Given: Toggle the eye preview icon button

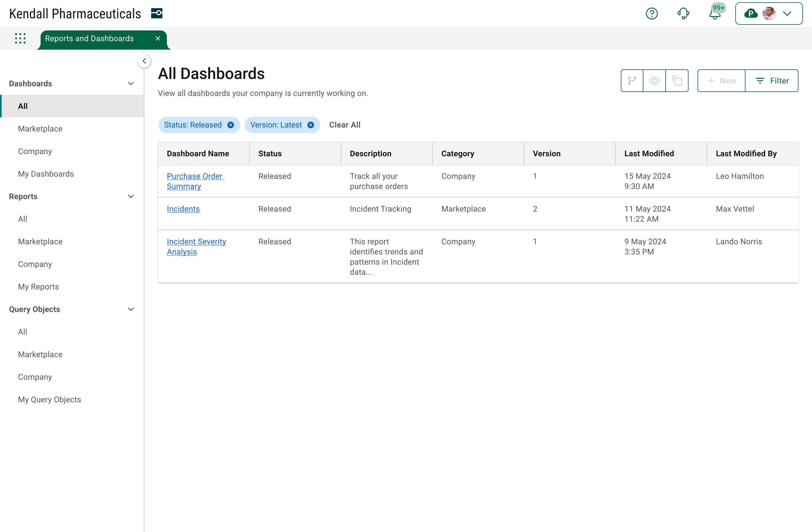Looking at the screenshot, I should point(654,81).
